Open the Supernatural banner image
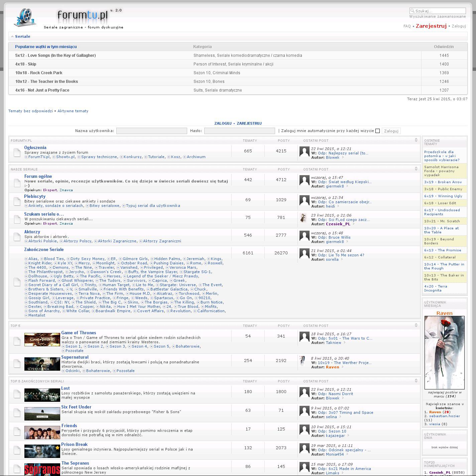476x476 pixels. [42, 364]
